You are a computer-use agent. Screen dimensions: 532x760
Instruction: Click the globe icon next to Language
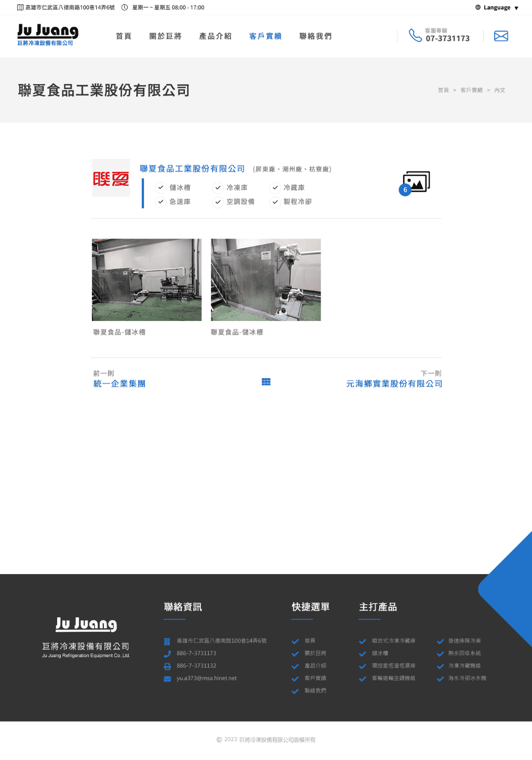click(478, 7)
